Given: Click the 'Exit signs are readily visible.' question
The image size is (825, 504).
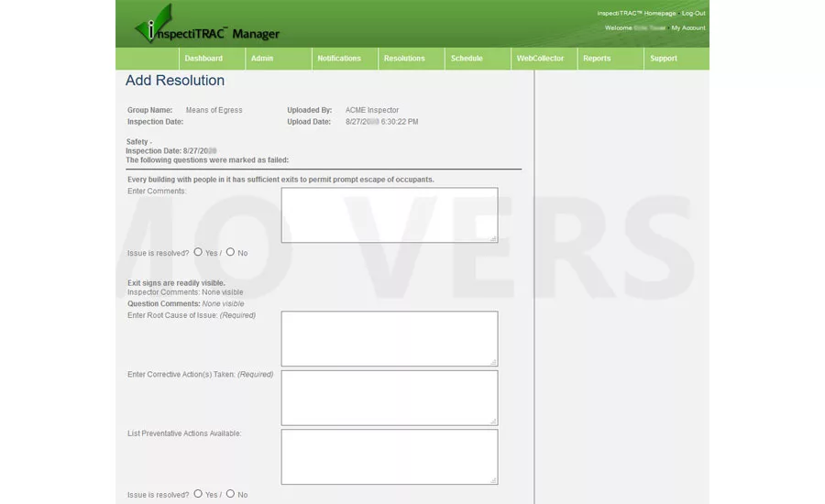Looking at the screenshot, I should [176, 283].
